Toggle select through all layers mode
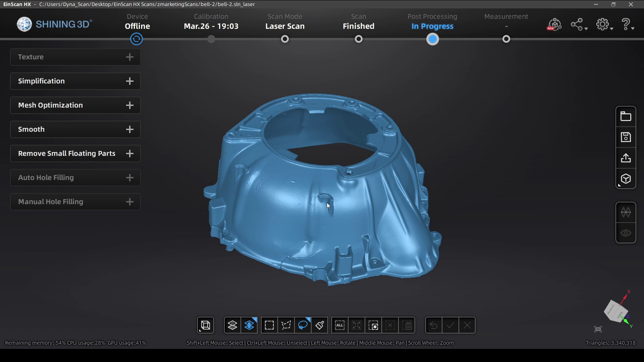This screenshot has height=362, width=644. 249,325
